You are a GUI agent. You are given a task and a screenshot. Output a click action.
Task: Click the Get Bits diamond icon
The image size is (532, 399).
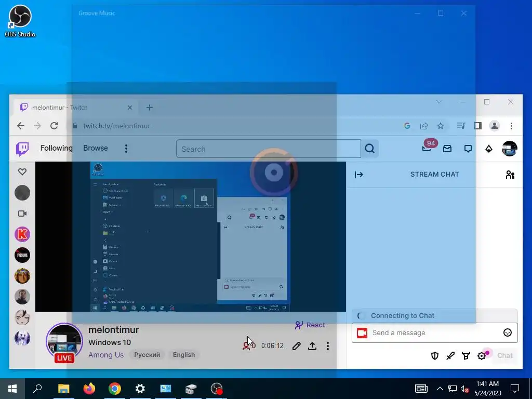coord(488,149)
